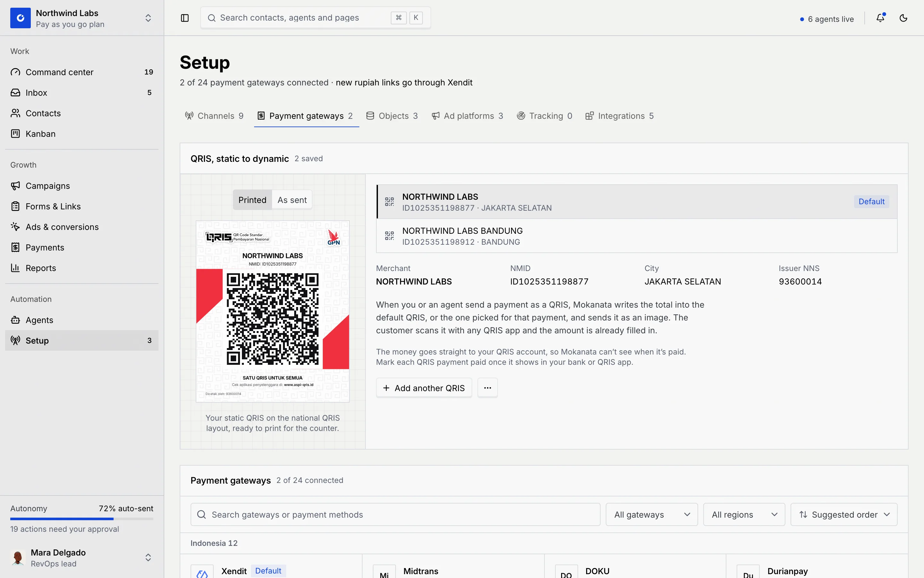Screen dimensions: 924x578
Task: Open the All regions dropdown
Action: pos(744,514)
